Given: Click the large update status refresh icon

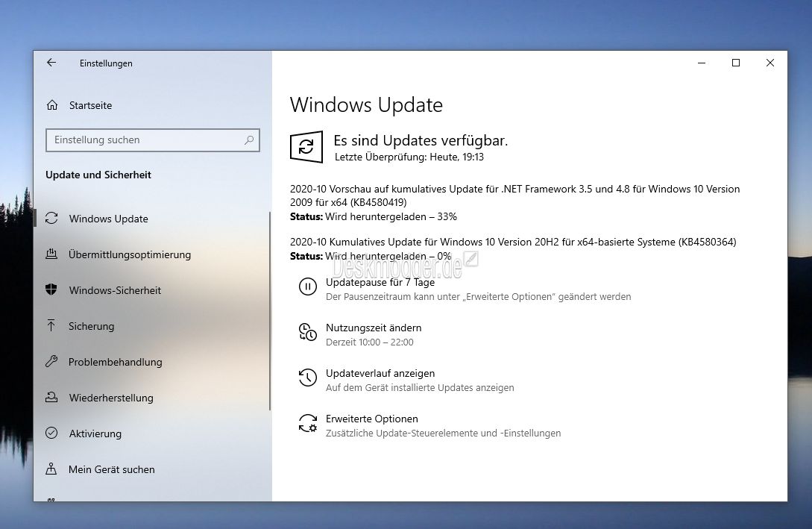Looking at the screenshot, I should [x=306, y=147].
